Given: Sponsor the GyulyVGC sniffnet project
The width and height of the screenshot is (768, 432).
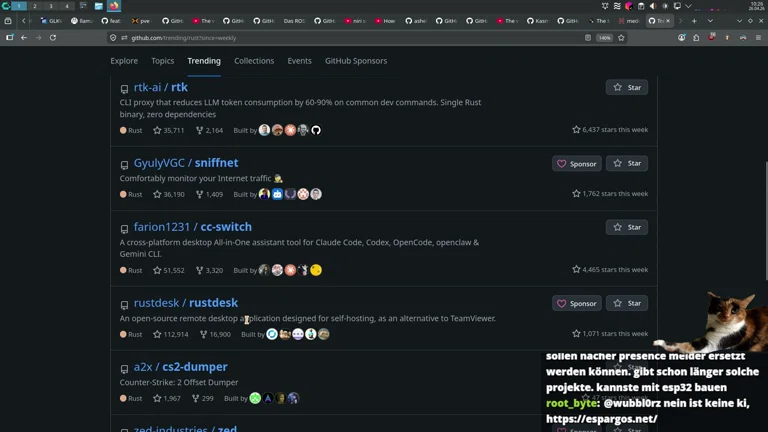Looking at the screenshot, I should (577, 163).
